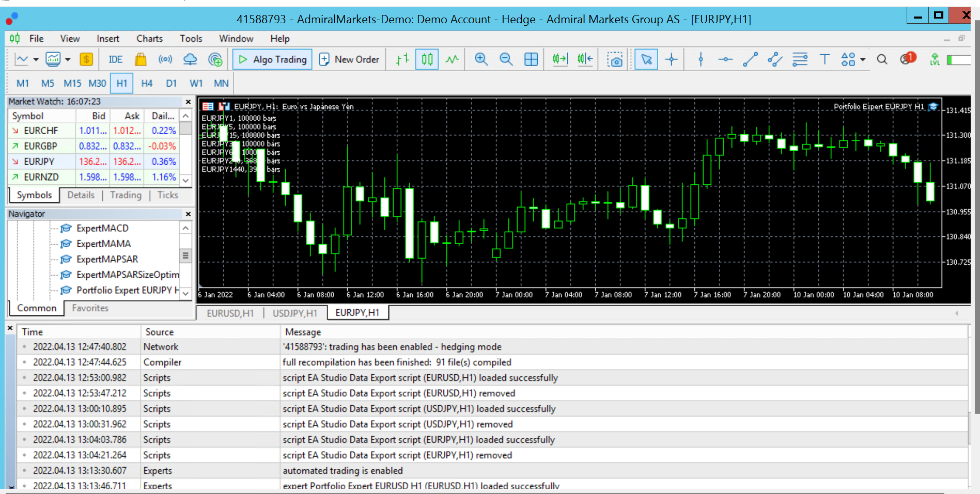Switch to the EURUSD,H1 chart tab
980x494 pixels.
point(230,313)
